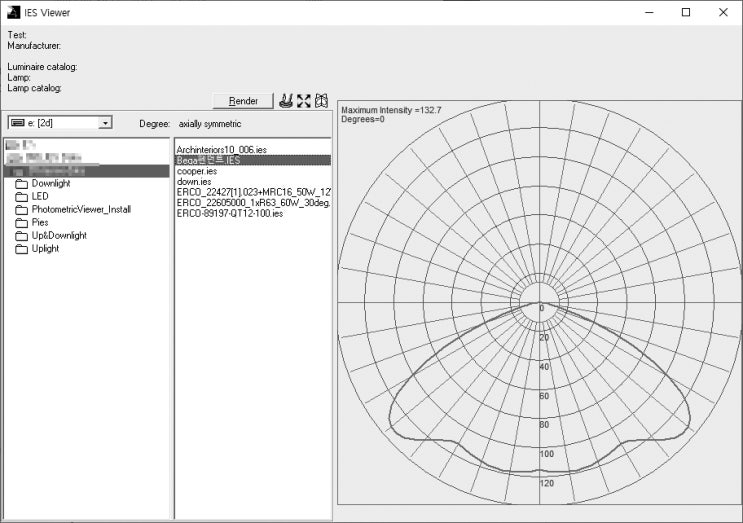The height and width of the screenshot is (523, 743).
Task: Click the Render button
Action: point(243,101)
